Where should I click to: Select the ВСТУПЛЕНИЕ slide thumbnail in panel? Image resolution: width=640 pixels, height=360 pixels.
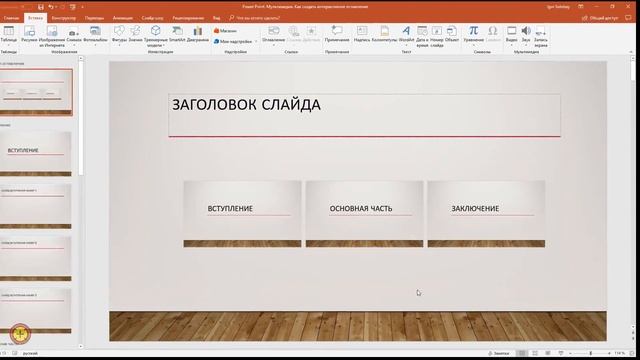(36, 153)
